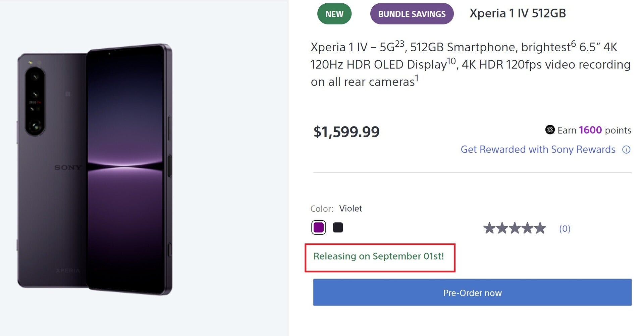
Task: Click the $1,599.99 price text
Action: [346, 131]
